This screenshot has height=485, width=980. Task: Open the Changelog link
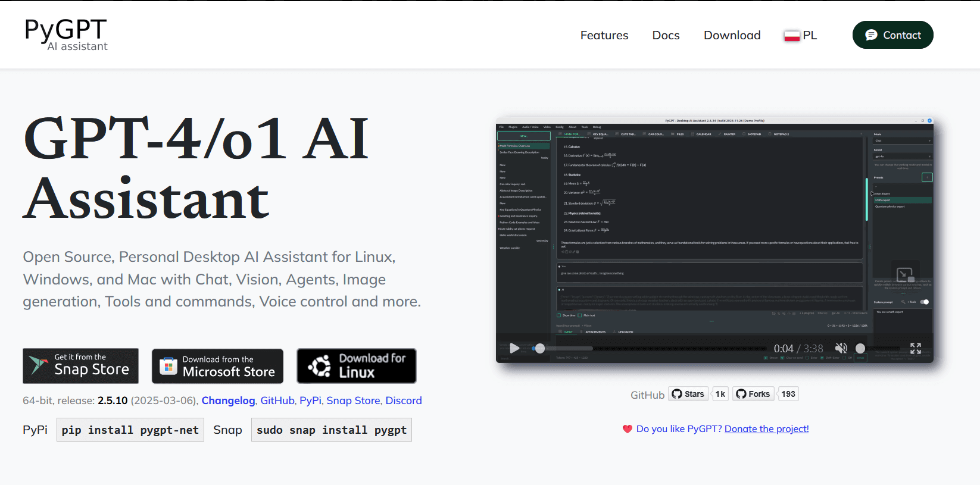tap(228, 400)
